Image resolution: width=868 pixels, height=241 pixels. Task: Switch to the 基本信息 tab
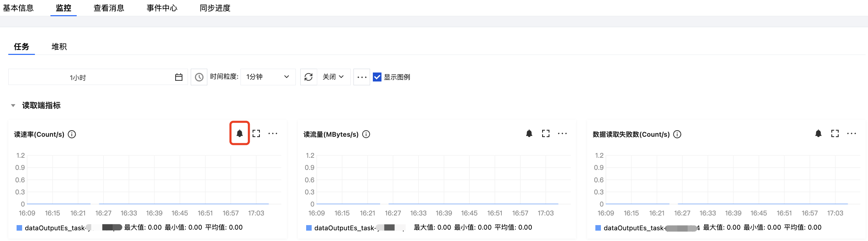pos(18,8)
